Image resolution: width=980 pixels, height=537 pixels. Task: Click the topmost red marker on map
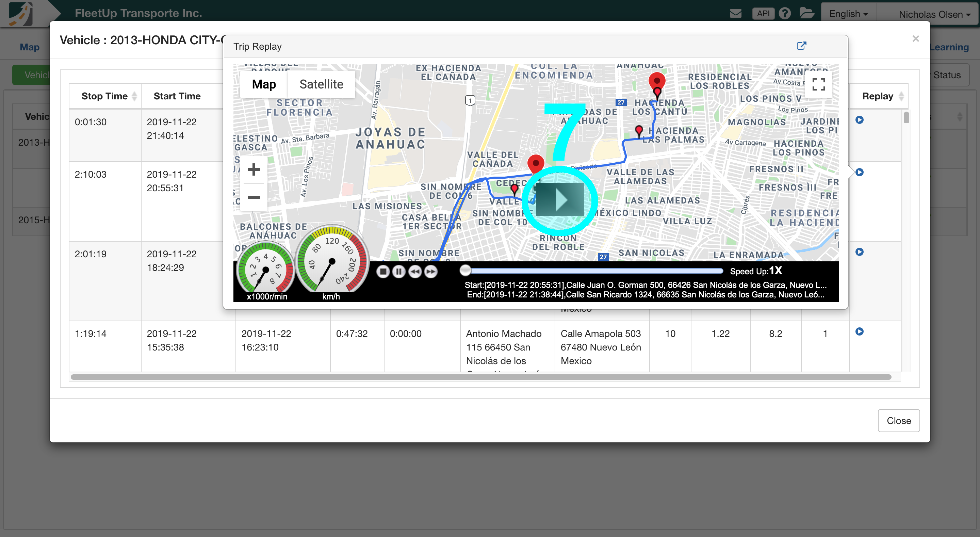tap(657, 80)
